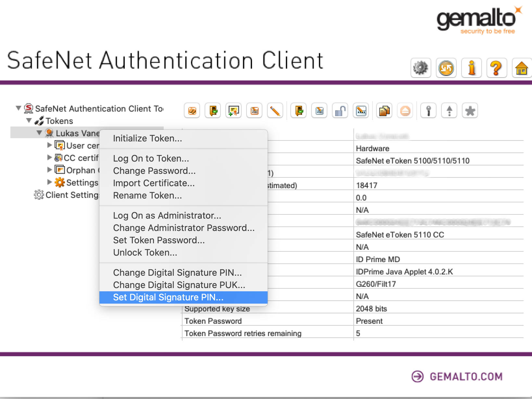
Task: Click administrator log on door icon after pencil
Action: pyautogui.click(x=298, y=111)
